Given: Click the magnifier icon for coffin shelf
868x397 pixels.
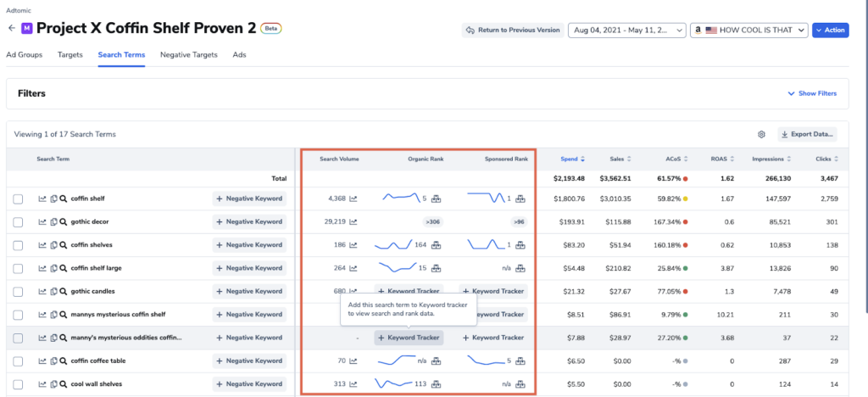Looking at the screenshot, I should point(63,198).
